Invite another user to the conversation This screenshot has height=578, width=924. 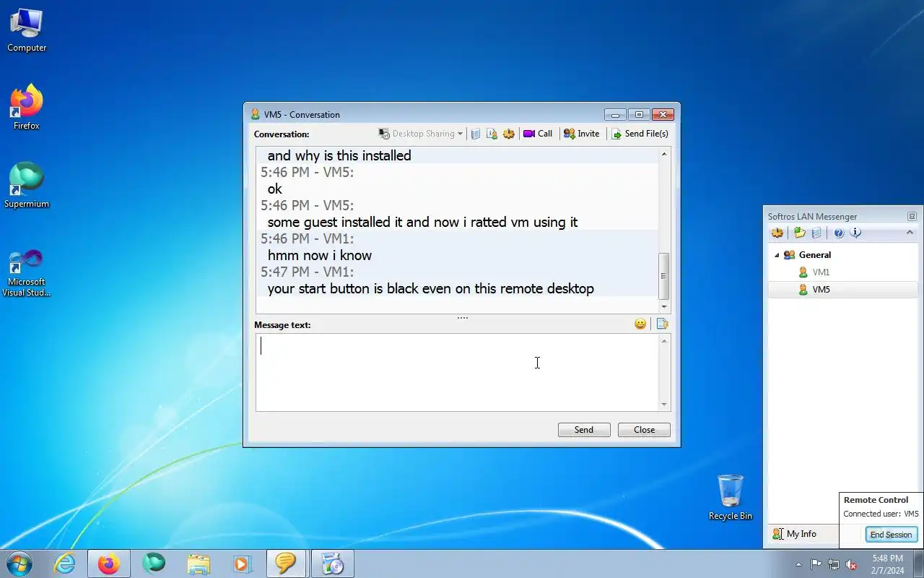point(582,134)
